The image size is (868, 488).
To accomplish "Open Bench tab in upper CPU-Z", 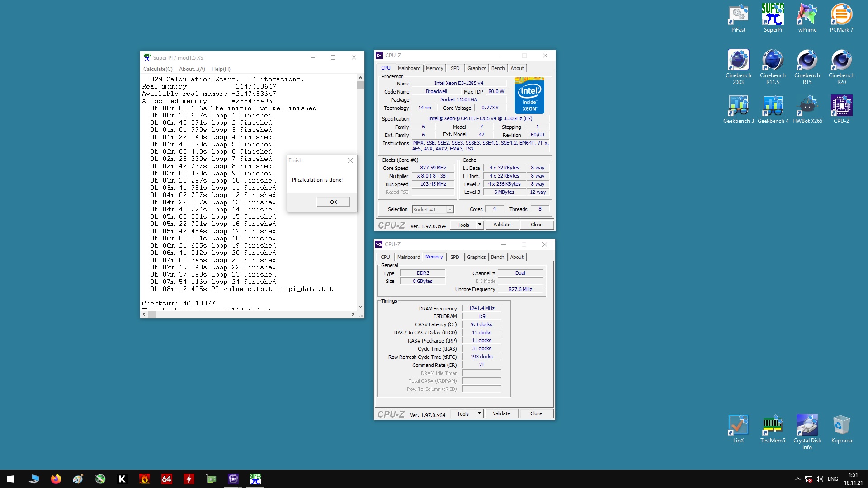I will [x=498, y=68].
